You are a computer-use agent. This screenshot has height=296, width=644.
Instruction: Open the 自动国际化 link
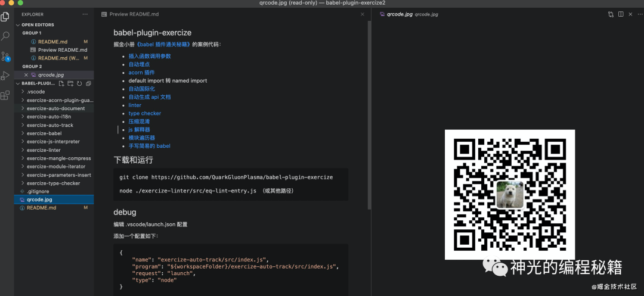(x=142, y=89)
